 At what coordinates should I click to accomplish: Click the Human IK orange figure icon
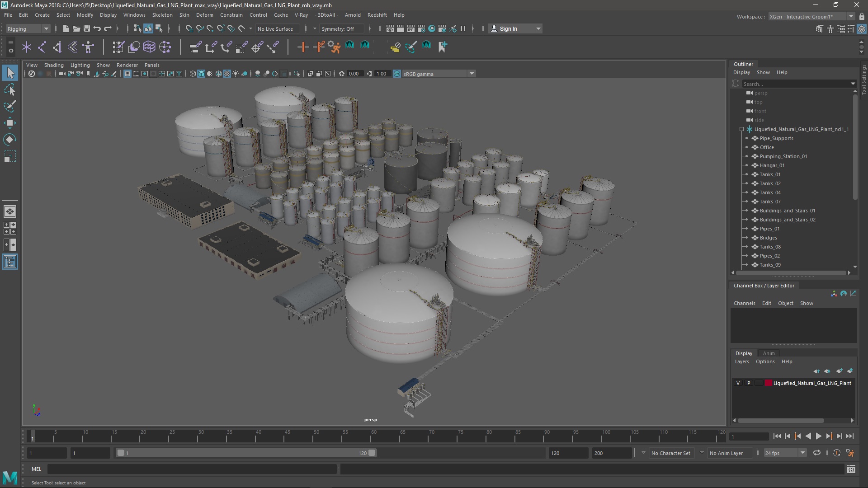334,47
